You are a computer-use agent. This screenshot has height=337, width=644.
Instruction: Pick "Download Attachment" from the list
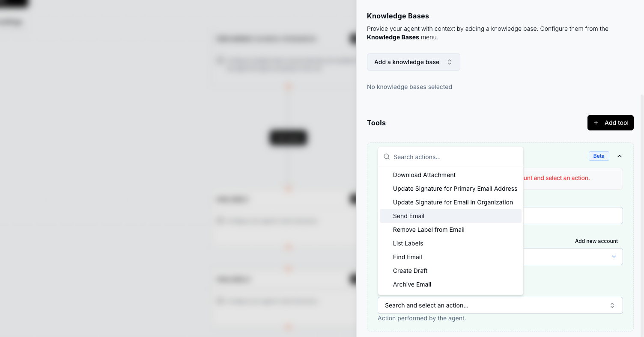coord(424,175)
